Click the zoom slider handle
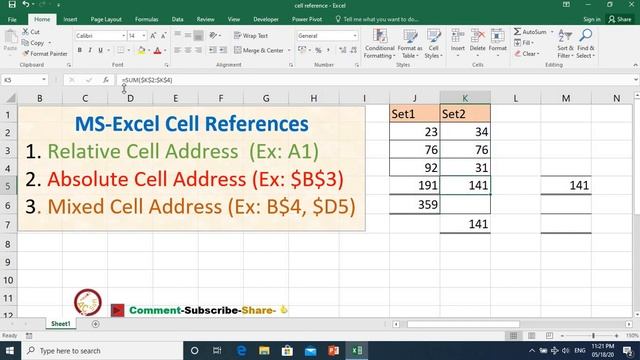This screenshot has height=360, width=640. [x=593, y=336]
